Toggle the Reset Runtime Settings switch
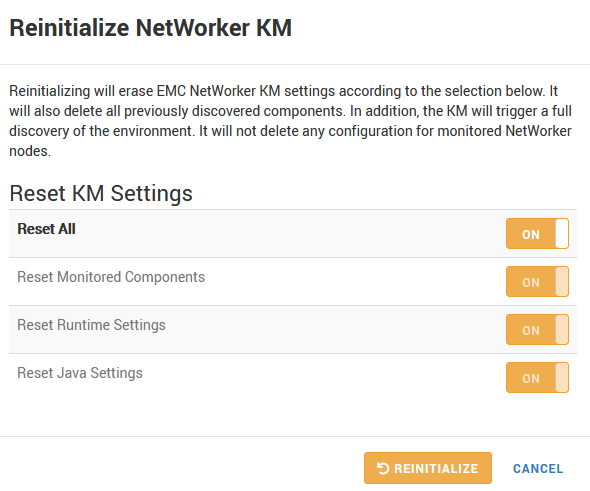 [537, 330]
